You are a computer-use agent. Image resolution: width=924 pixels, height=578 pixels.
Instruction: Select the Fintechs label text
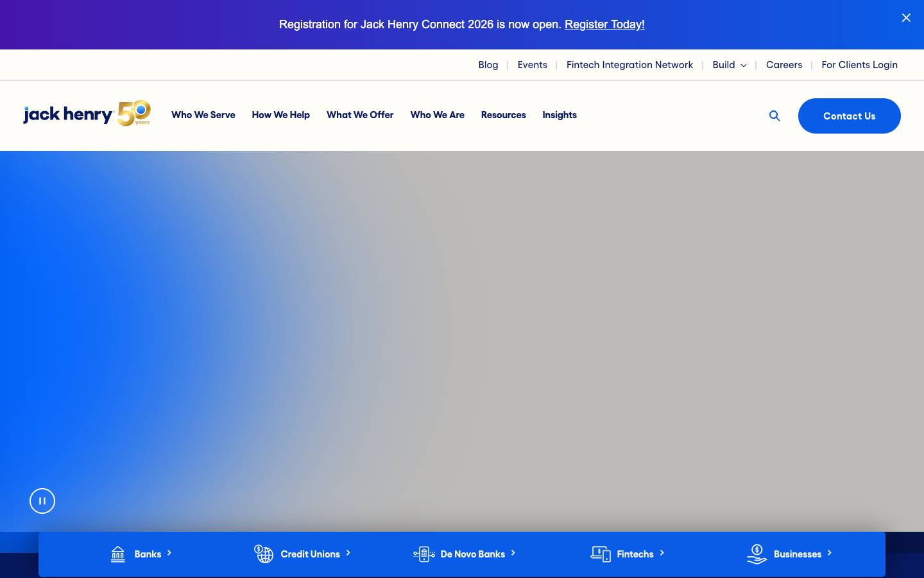(635, 554)
